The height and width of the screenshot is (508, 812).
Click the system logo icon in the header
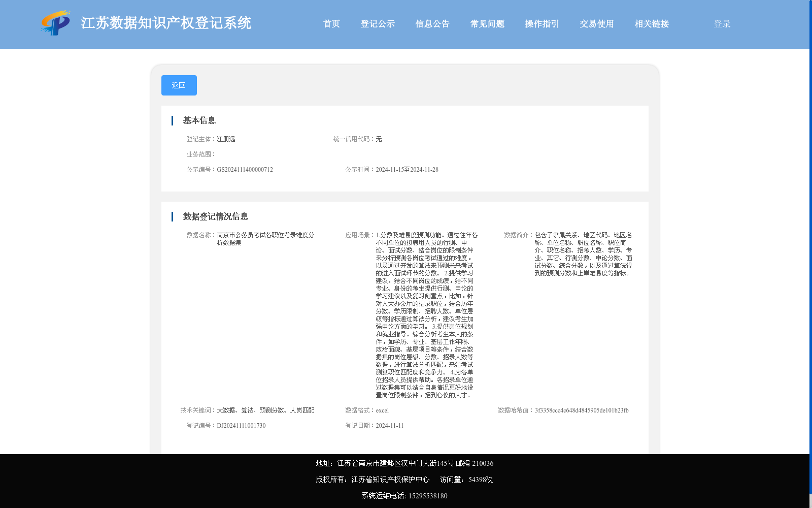point(56,23)
